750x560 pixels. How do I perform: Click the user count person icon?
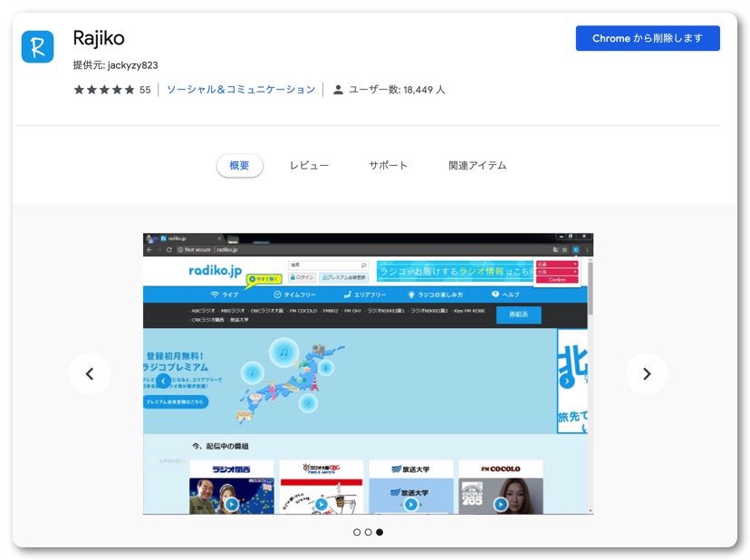338,90
